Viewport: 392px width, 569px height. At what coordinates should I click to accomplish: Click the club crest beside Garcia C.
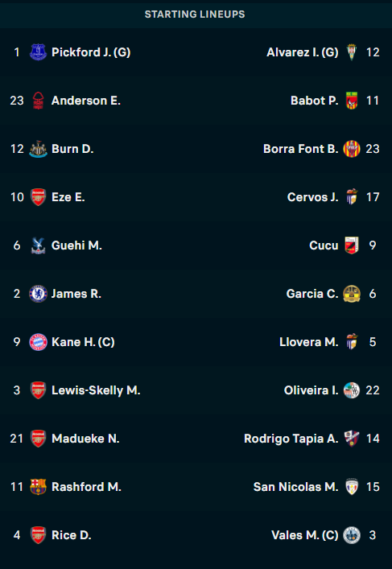click(352, 294)
